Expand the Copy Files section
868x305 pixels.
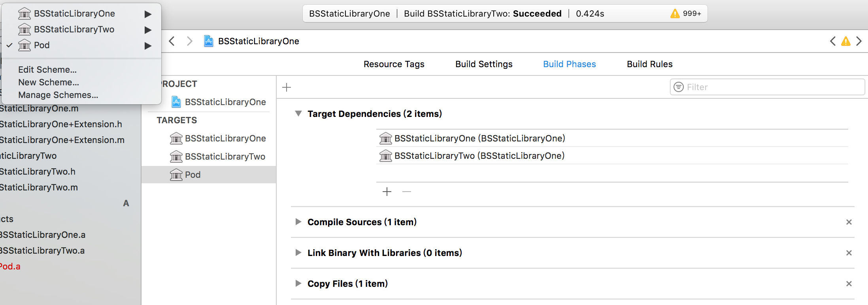coord(298,284)
